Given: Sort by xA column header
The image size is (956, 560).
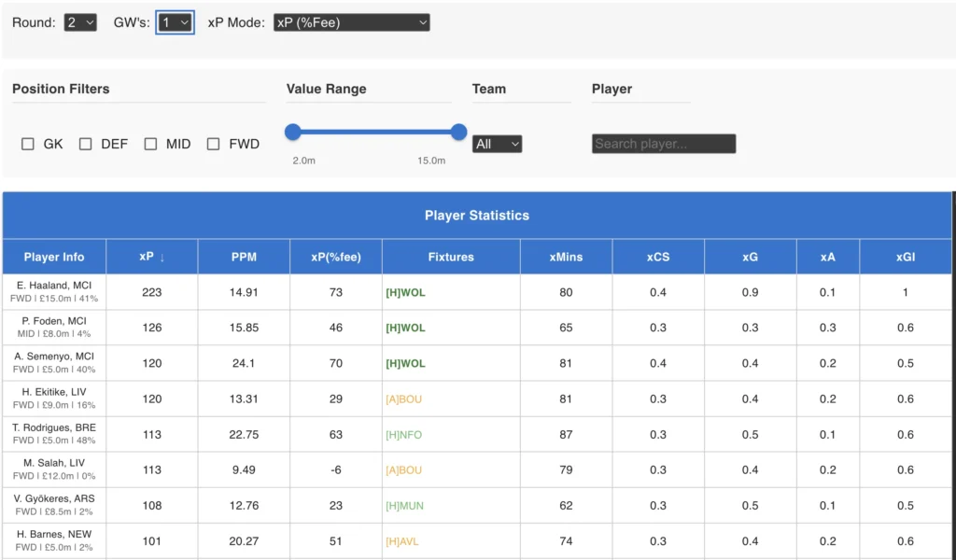Looking at the screenshot, I should [x=828, y=257].
